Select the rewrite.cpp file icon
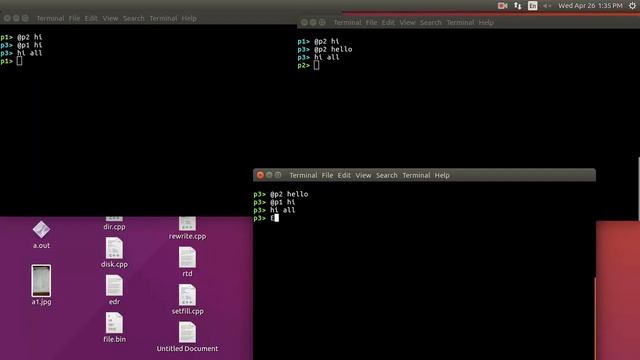640x360 pixels. (x=187, y=224)
